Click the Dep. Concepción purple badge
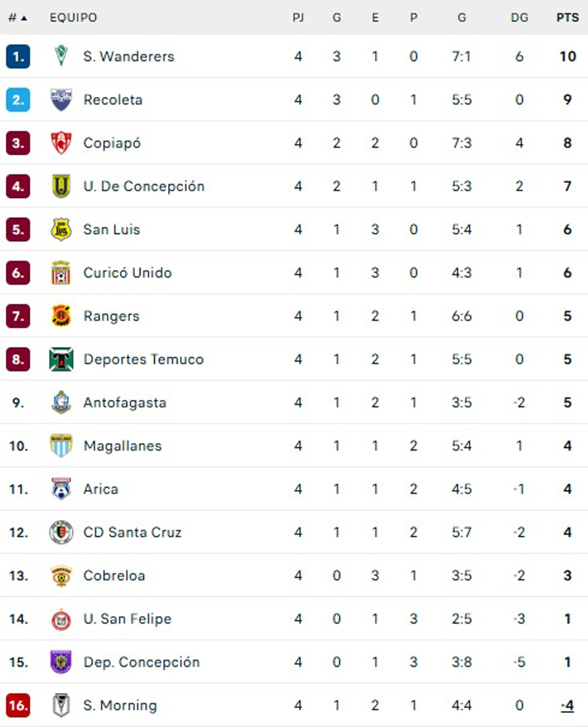The image size is (588, 727). click(61, 662)
